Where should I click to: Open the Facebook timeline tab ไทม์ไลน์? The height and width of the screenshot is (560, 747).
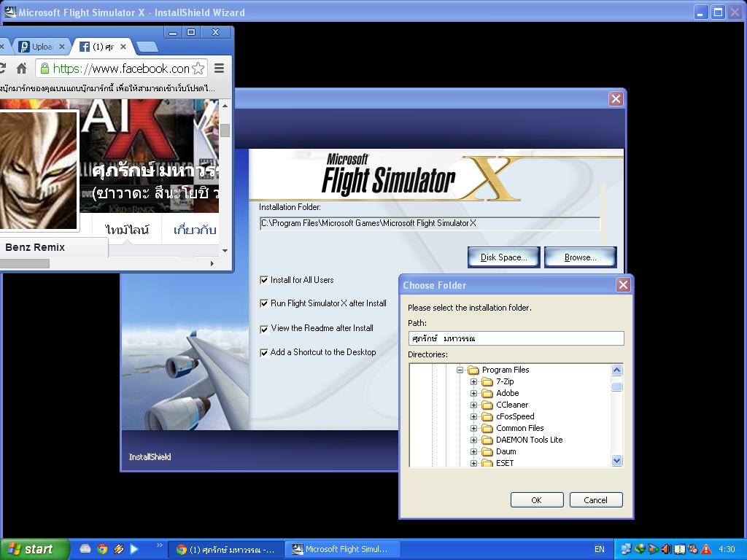pyautogui.click(x=127, y=230)
